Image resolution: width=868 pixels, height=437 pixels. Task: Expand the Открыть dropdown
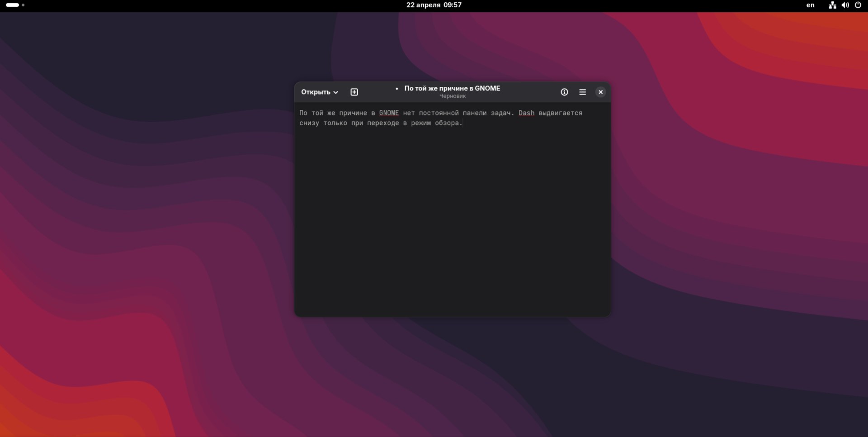pos(320,92)
